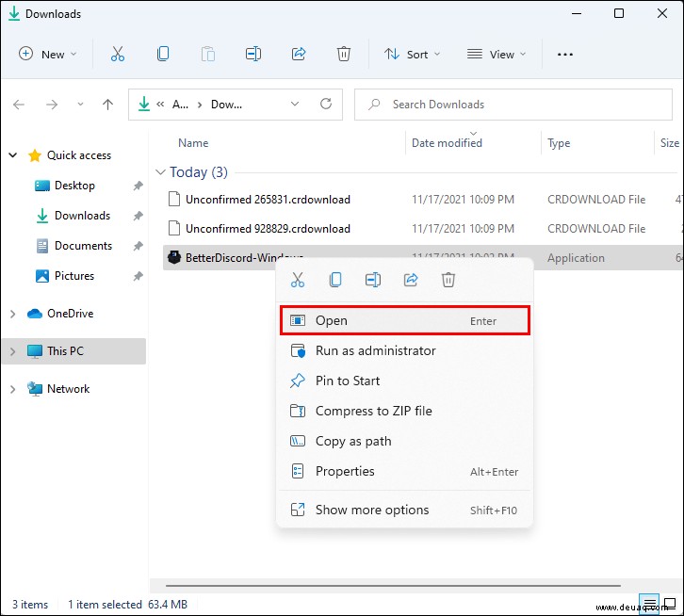The image size is (684, 616).
Task: Click the BetterDiscord application file icon
Action: pos(174,257)
